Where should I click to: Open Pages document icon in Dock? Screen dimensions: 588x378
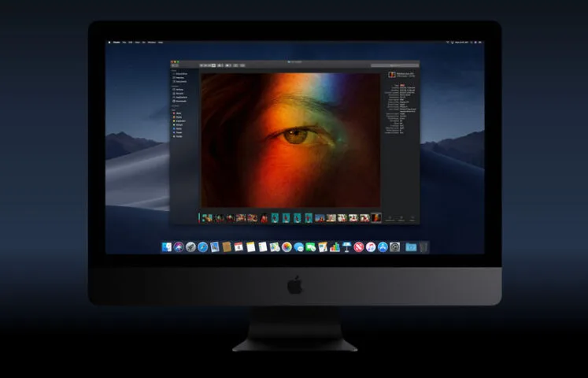[323, 247]
